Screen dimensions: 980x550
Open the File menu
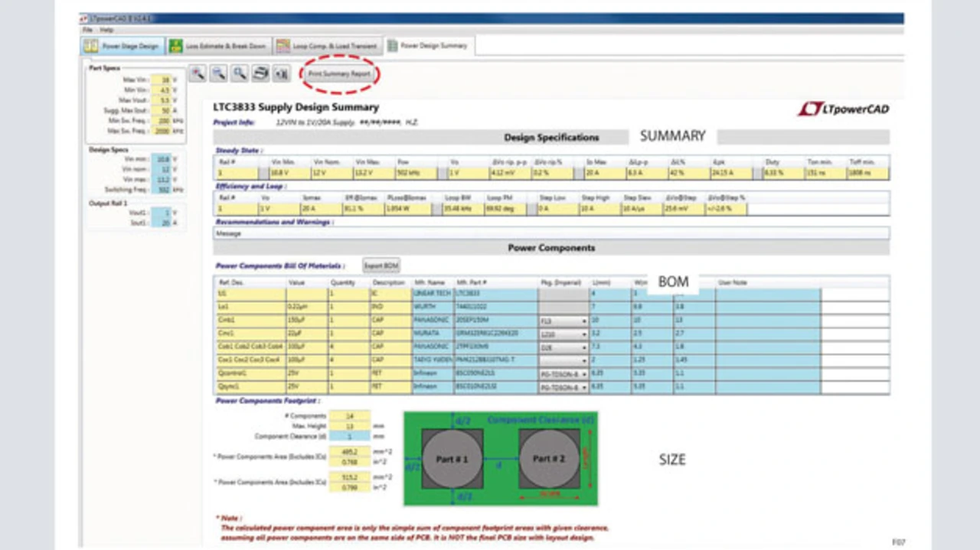(x=88, y=30)
